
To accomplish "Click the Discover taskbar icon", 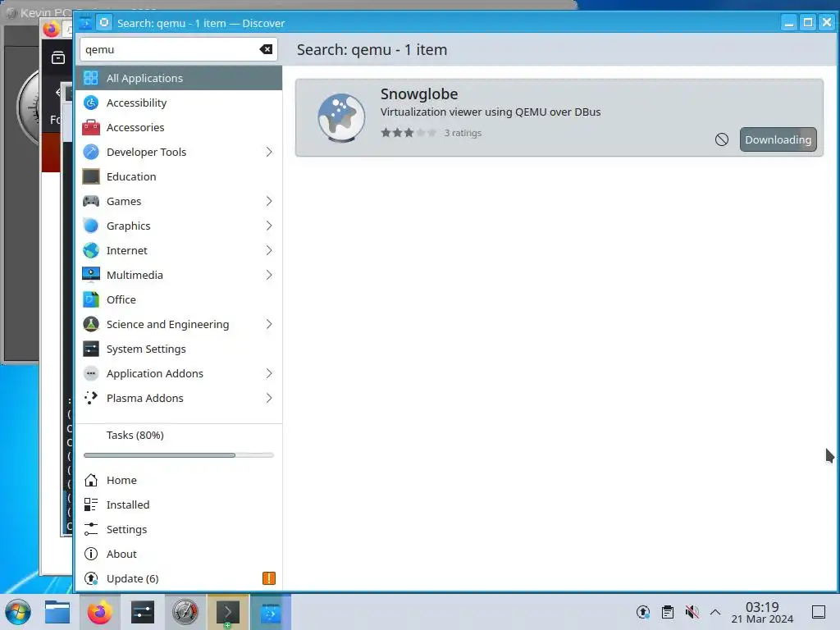I will coord(271,612).
